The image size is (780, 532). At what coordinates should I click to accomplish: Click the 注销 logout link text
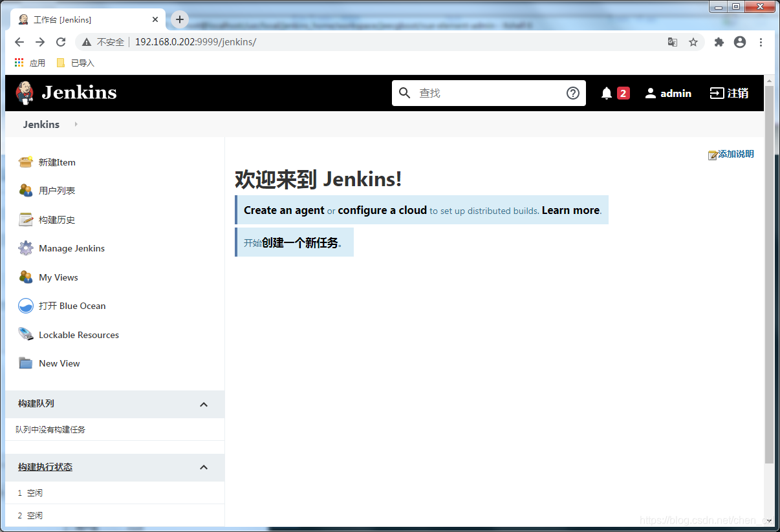pyautogui.click(x=738, y=93)
